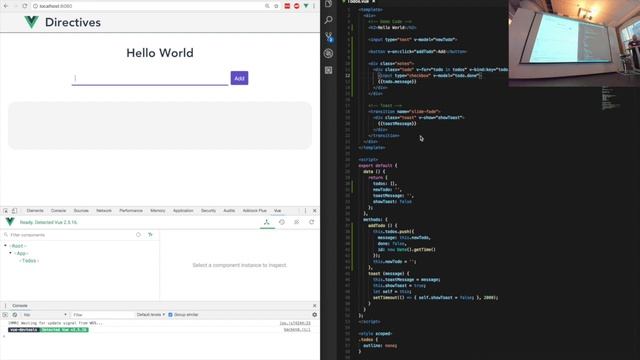Click the format component names icon
The width and height of the screenshot is (640, 360).
tap(150, 235)
